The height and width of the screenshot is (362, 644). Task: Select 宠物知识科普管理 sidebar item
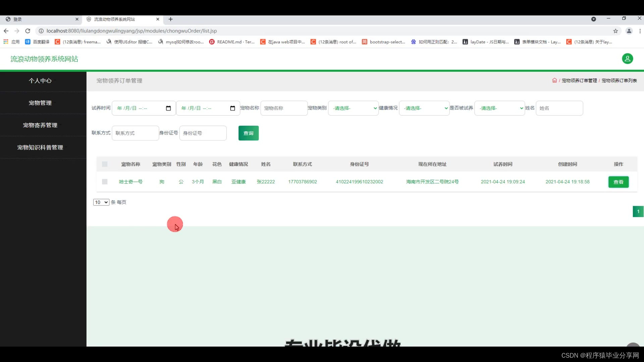(40, 147)
